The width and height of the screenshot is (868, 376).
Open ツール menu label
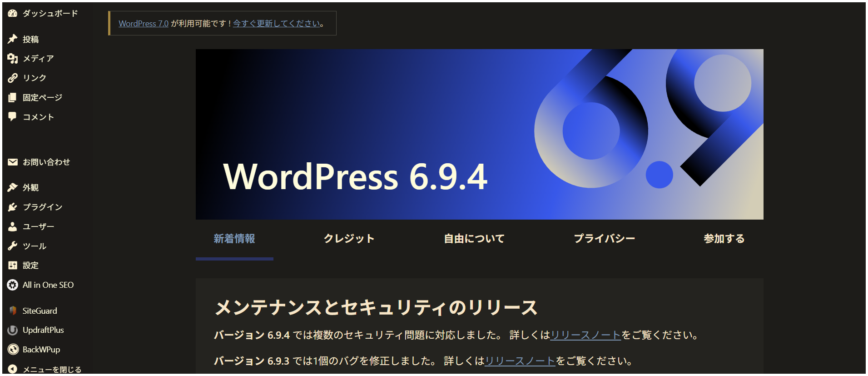35,246
